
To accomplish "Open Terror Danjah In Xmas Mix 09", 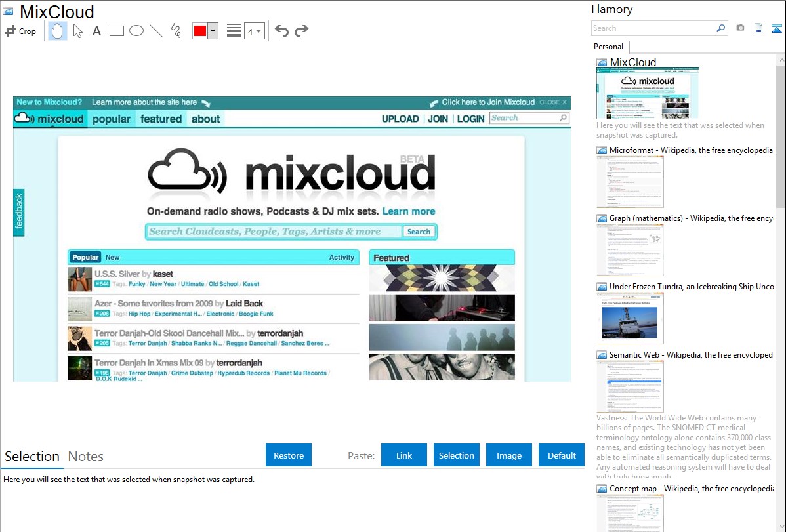I will (x=149, y=363).
